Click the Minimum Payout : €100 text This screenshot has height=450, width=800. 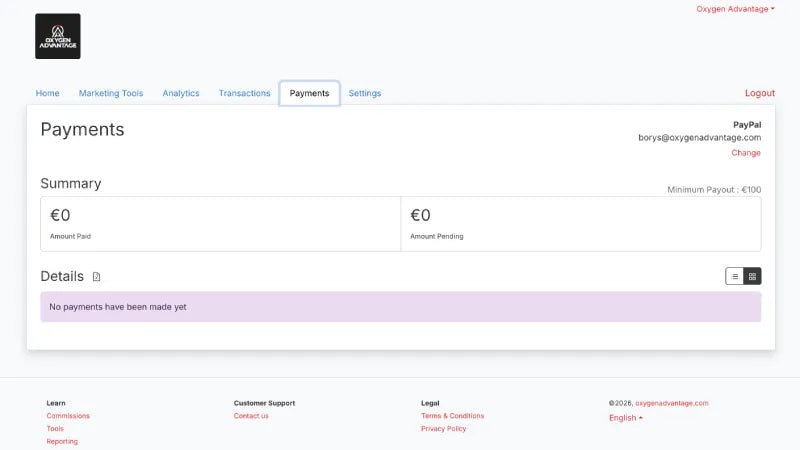point(714,190)
